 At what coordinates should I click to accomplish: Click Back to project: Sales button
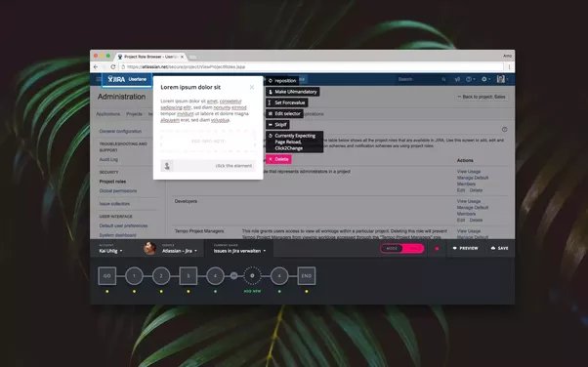[x=482, y=97]
